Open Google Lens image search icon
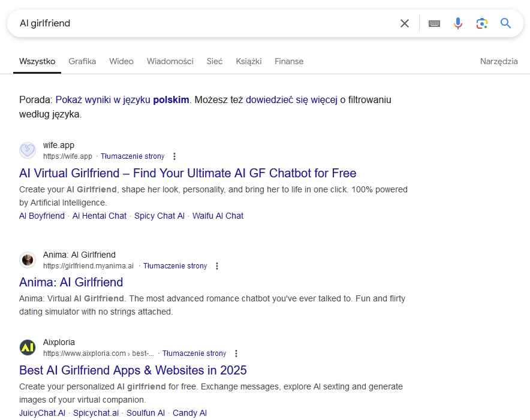The image size is (530, 420). click(481, 23)
